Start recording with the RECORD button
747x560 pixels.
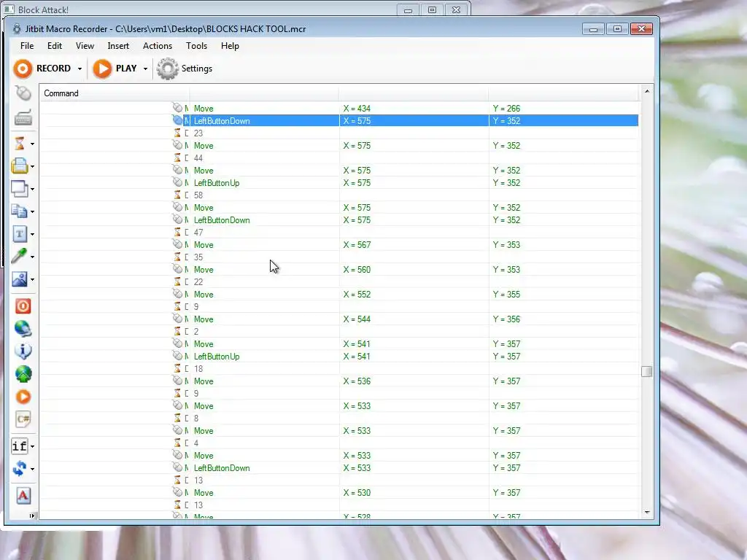42,69
